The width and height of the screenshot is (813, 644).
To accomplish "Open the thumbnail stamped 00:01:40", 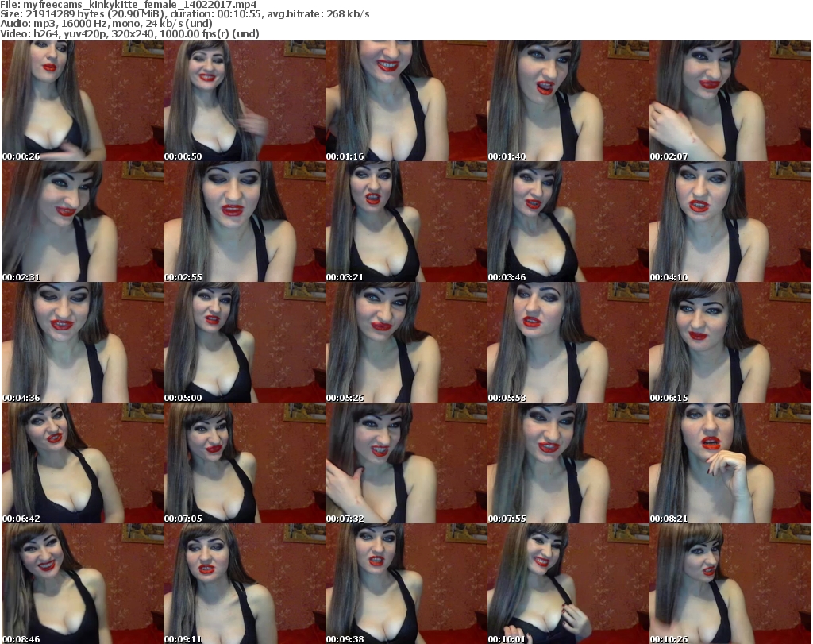I will tap(568, 101).
